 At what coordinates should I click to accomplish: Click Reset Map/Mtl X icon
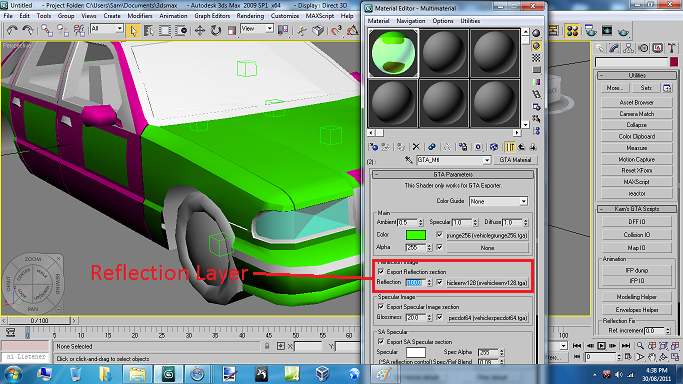point(416,147)
